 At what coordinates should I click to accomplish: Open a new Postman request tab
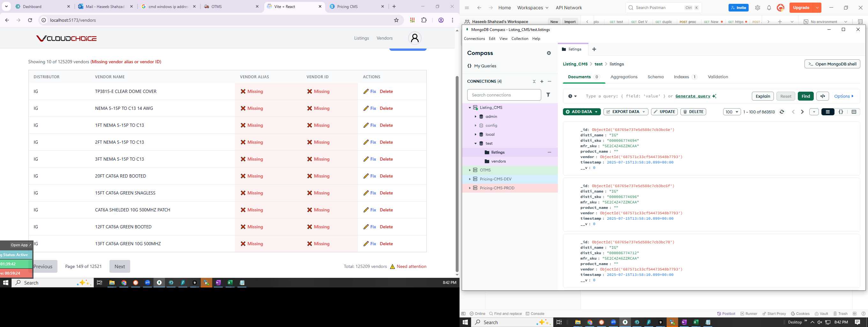click(780, 22)
